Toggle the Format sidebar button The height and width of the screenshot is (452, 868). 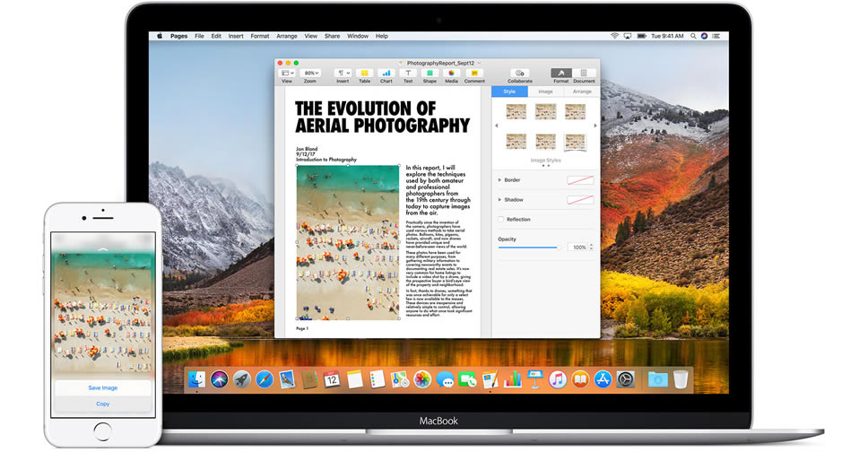[560, 74]
